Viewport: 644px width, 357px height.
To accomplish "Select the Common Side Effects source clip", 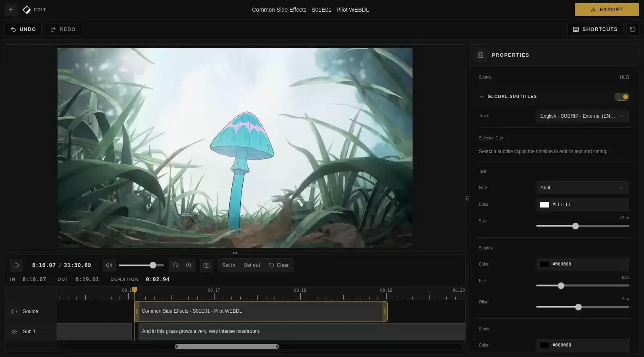I will click(261, 311).
